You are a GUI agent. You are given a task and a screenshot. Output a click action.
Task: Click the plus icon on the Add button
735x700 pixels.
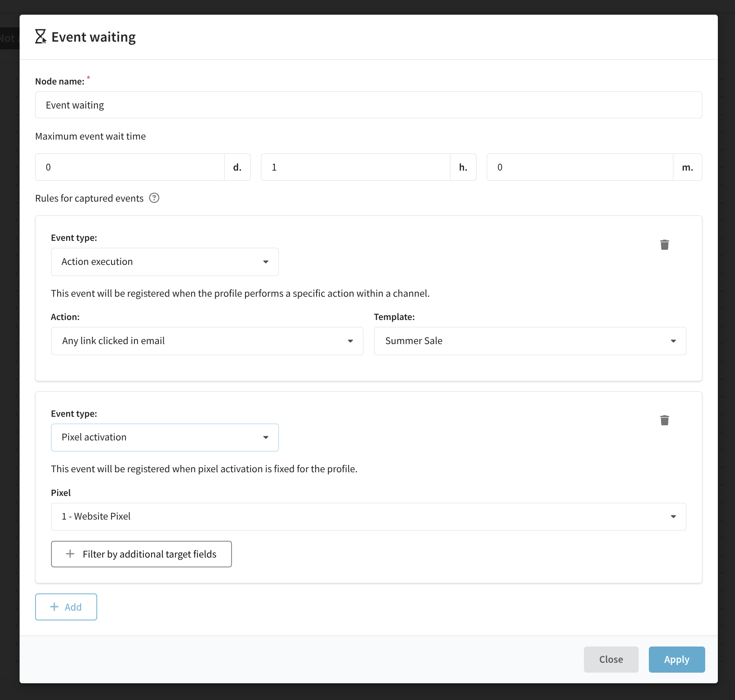click(54, 607)
